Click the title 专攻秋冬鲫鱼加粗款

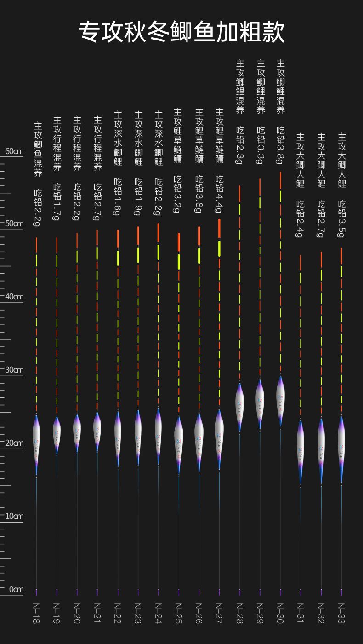coord(181,32)
